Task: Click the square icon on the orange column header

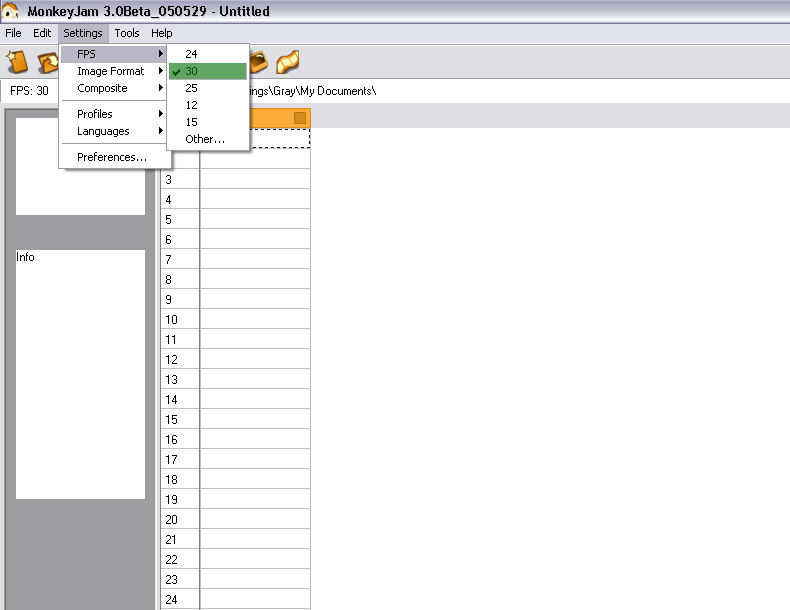Action: tap(300, 118)
